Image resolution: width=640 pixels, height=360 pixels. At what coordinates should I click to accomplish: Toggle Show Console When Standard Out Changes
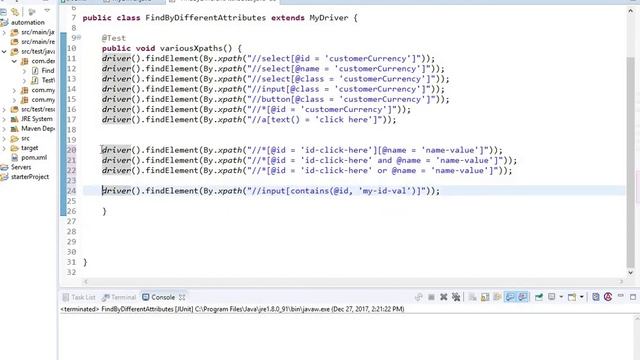coord(510,297)
